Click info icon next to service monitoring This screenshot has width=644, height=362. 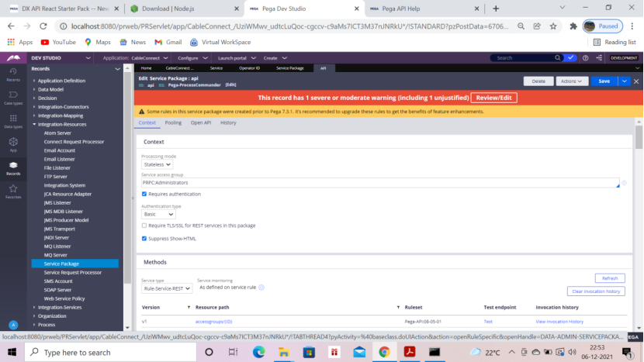tap(261, 288)
